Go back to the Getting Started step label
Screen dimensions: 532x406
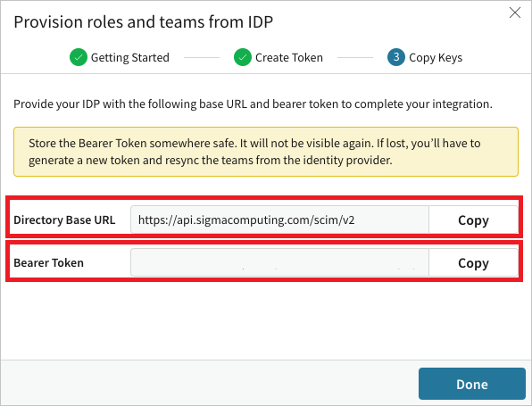[130, 58]
